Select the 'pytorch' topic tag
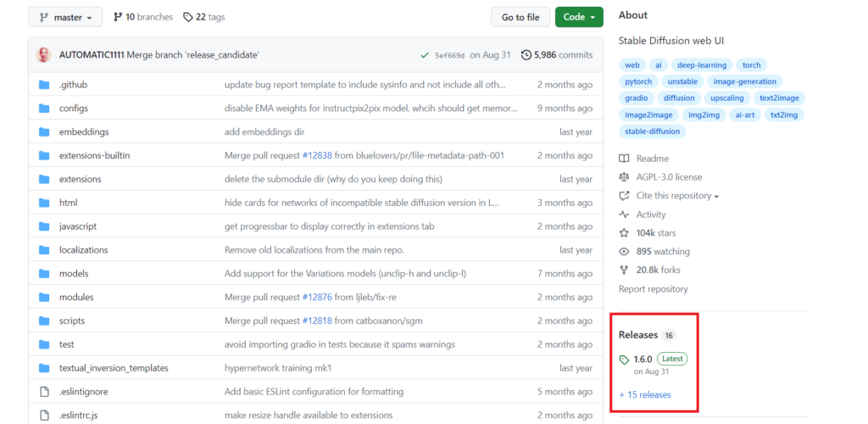Viewport: 868px width, 424px height. point(638,82)
